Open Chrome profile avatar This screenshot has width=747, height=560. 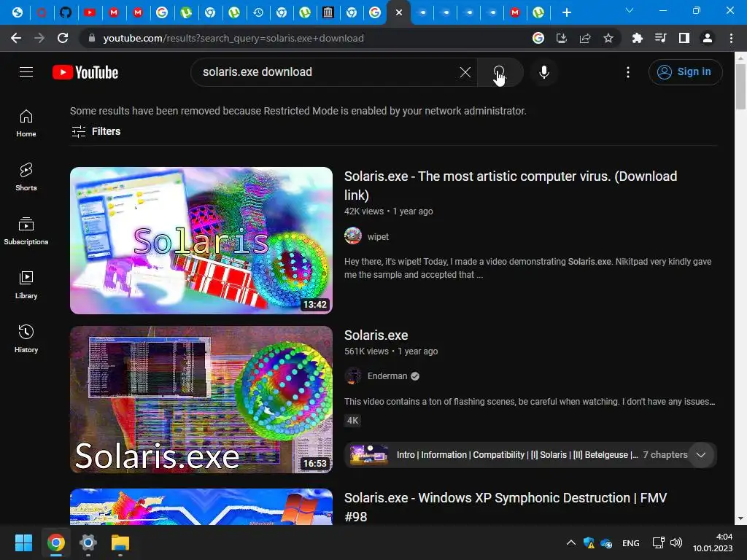[x=708, y=38]
